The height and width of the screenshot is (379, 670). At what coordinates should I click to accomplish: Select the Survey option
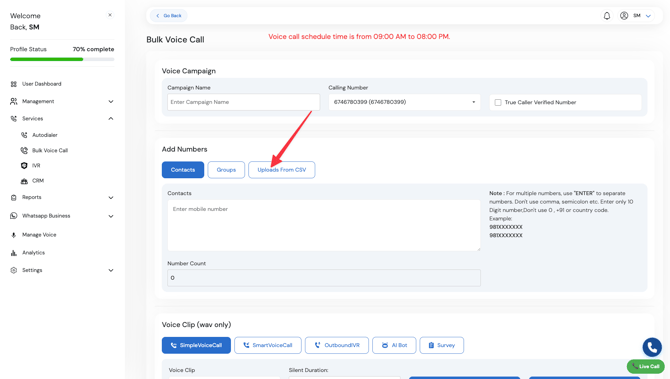pyautogui.click(x=442, y=345)
